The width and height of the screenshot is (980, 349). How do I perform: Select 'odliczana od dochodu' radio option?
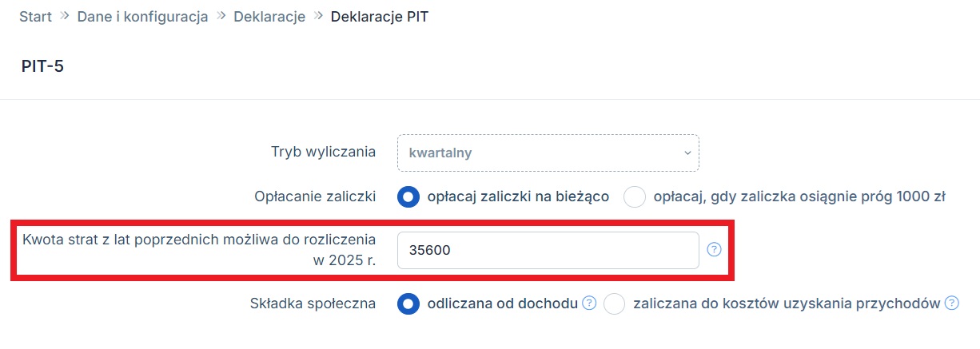tap(408, 303)
